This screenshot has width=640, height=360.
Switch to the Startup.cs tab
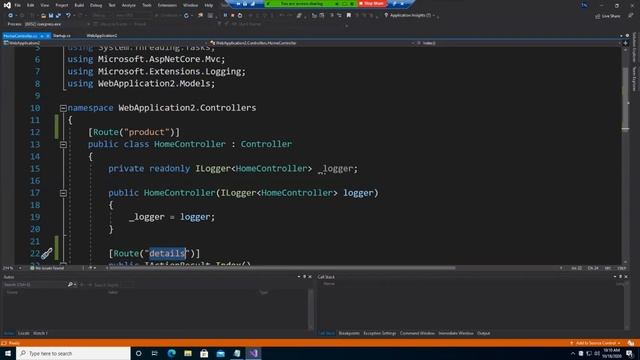pos(62,36)
